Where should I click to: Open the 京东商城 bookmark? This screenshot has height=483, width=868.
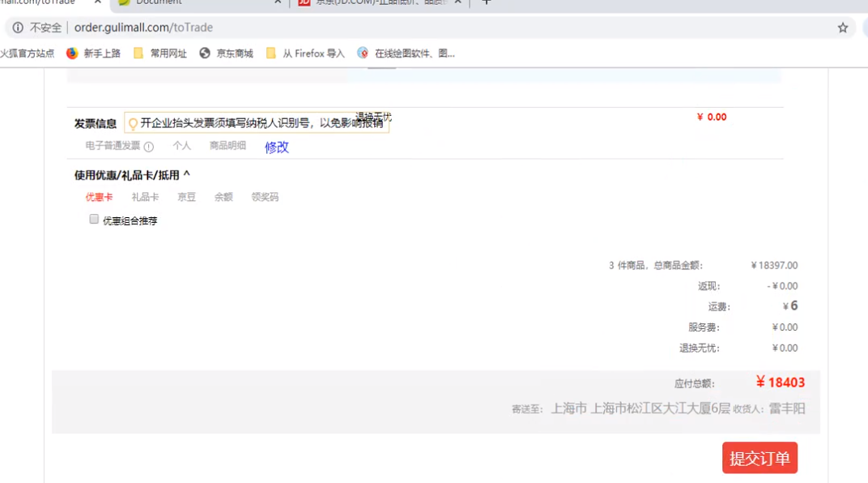(227, 53)
